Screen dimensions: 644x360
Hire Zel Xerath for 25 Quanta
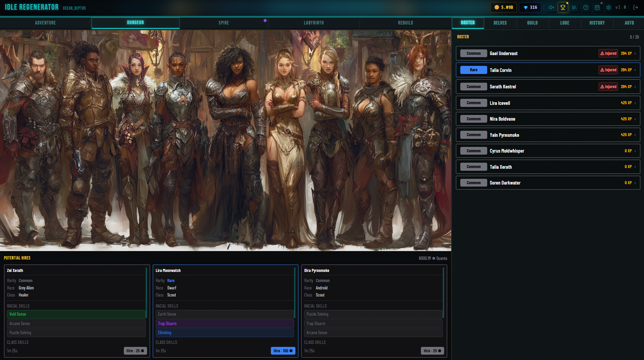135,351
